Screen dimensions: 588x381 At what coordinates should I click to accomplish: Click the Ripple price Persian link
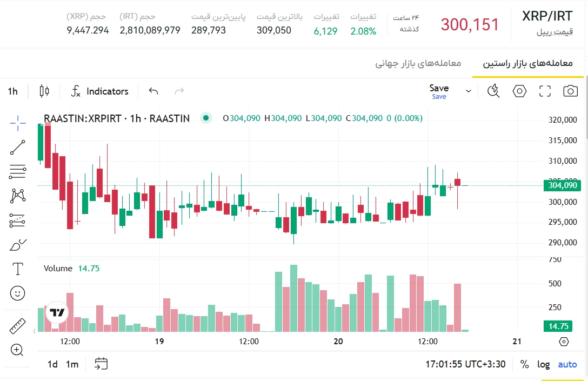pyautogui.click(x=554, y=32)
